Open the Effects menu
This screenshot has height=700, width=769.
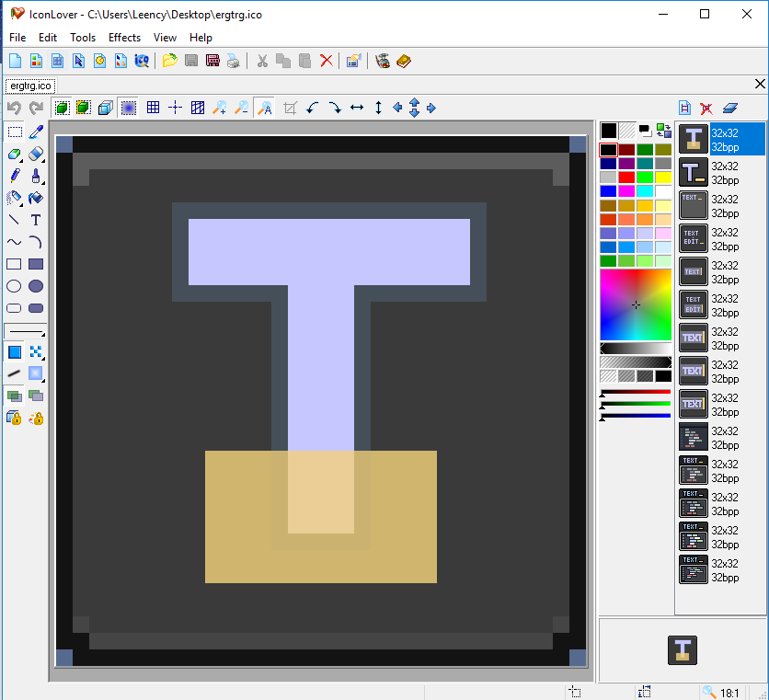[124, 38]
